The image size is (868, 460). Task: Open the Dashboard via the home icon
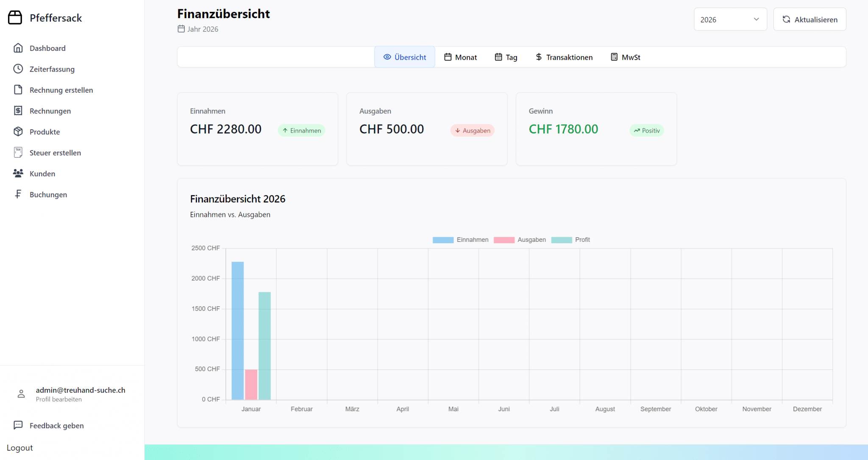[18, 48]
